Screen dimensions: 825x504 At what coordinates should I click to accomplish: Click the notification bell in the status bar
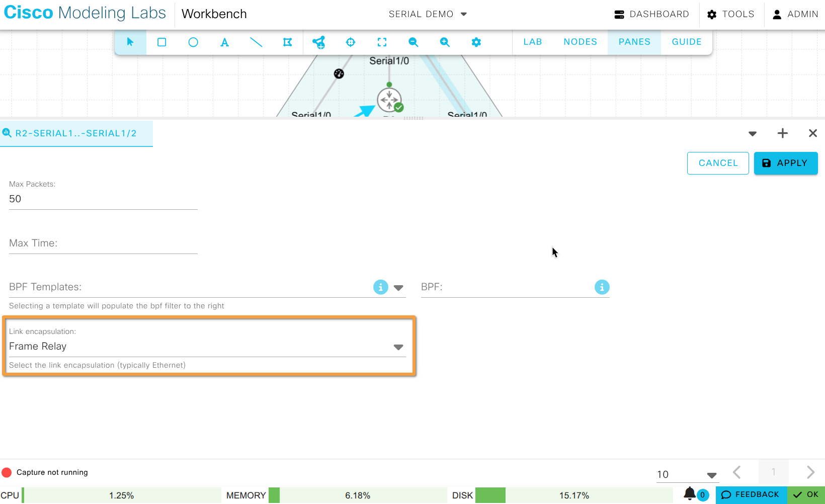689,494
